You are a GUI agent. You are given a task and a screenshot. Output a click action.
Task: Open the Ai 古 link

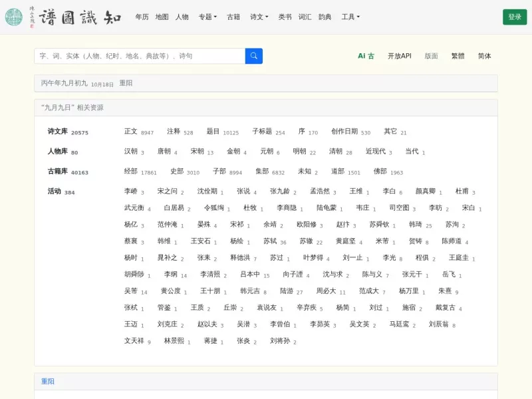[366, 56]
